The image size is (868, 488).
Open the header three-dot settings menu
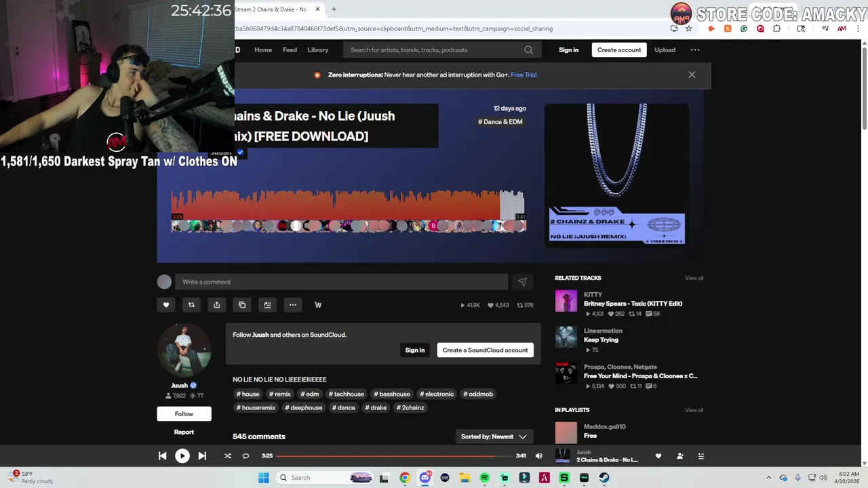(x=695, y=49)
